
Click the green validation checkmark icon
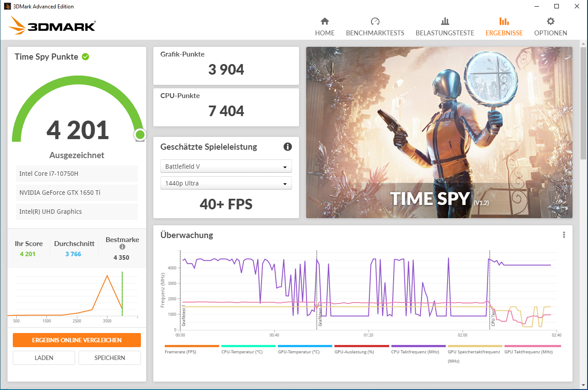(85, 57)
